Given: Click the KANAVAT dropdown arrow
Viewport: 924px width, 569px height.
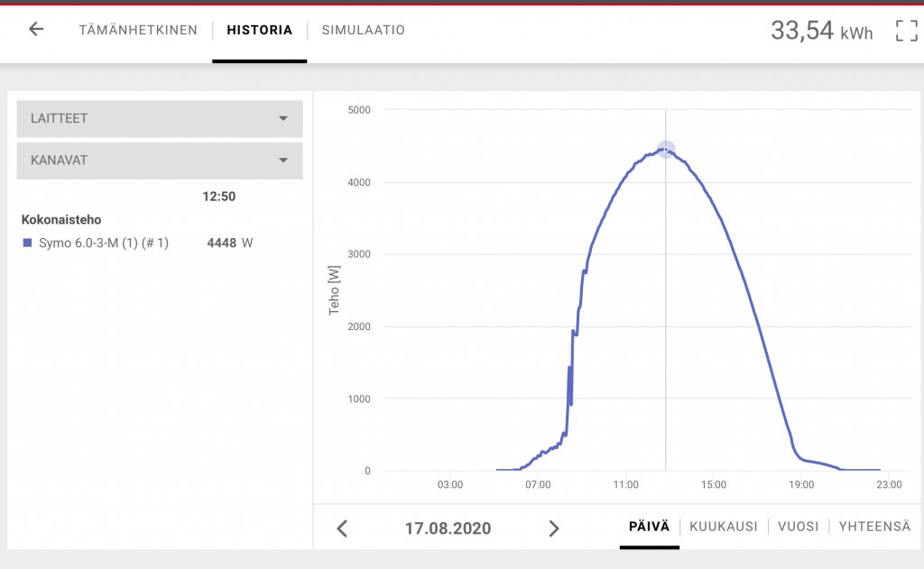Looking at the screenshot, I should click(x=283, y=161).
